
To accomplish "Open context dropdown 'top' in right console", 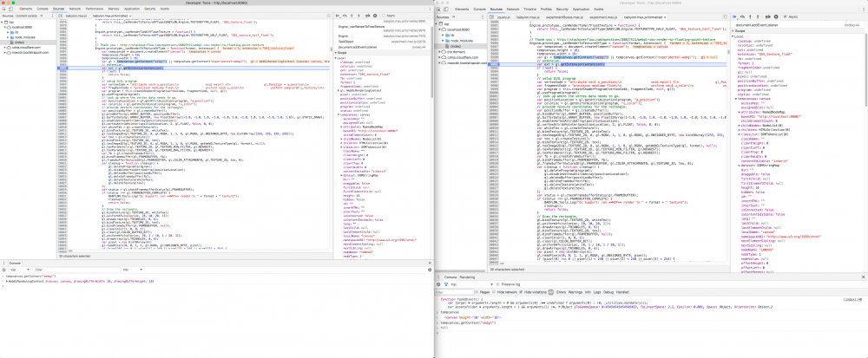I will 472,284.
